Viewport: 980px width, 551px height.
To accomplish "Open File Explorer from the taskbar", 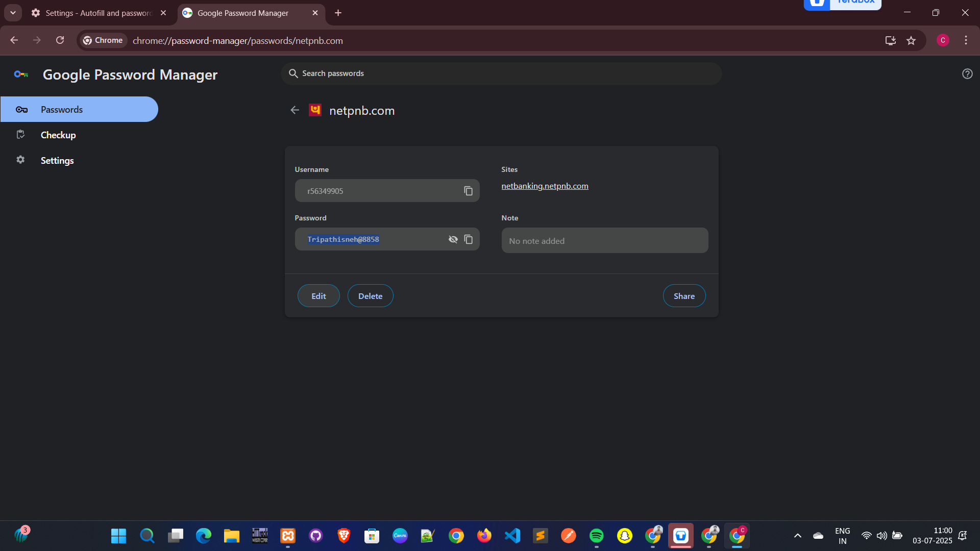I will tap(231, 536).
